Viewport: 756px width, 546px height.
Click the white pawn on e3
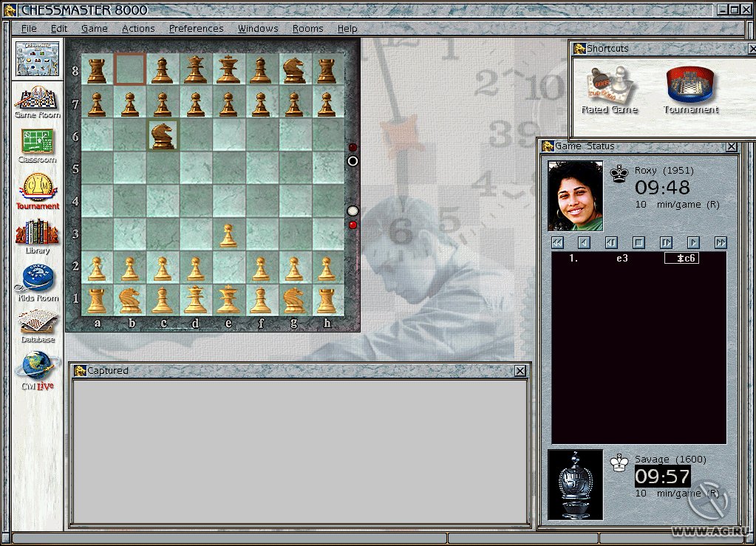(228, 236)
